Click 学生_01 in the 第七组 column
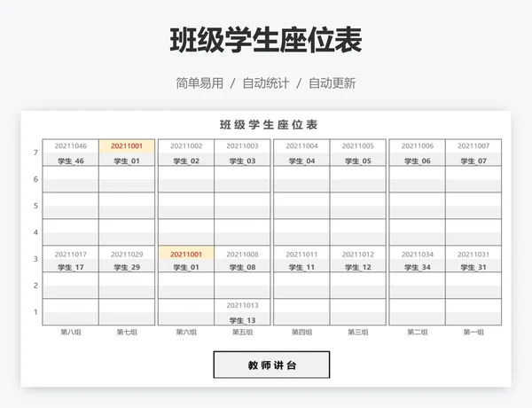This screenshot has height=408, width=532. coord(127,161)
